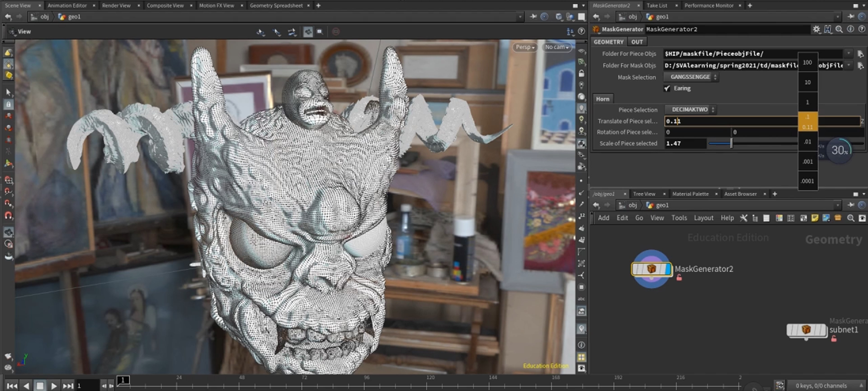Select the arrow Select tool in left toolbar
This screenshot has width=868, height=391.
[x=8, y=92]
